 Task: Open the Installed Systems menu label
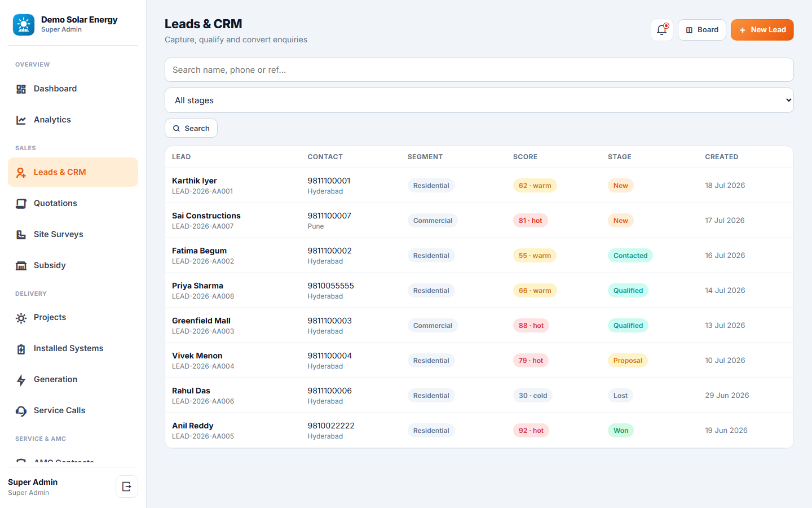tap(69, 348)
